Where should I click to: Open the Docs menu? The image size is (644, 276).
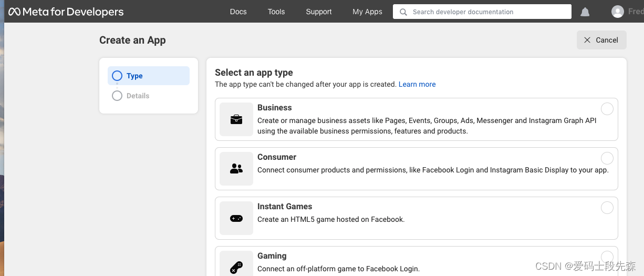coord(238,12)
